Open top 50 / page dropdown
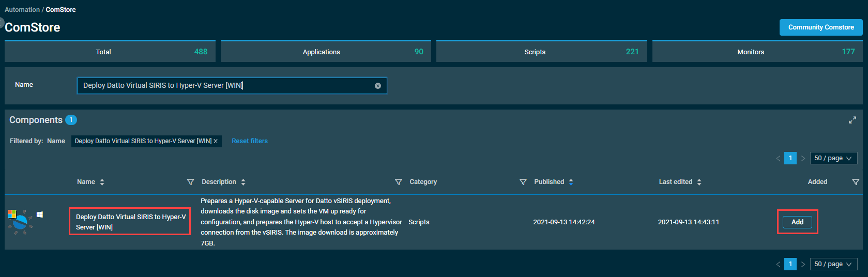868x277 pixels. [x=833, y=158]
